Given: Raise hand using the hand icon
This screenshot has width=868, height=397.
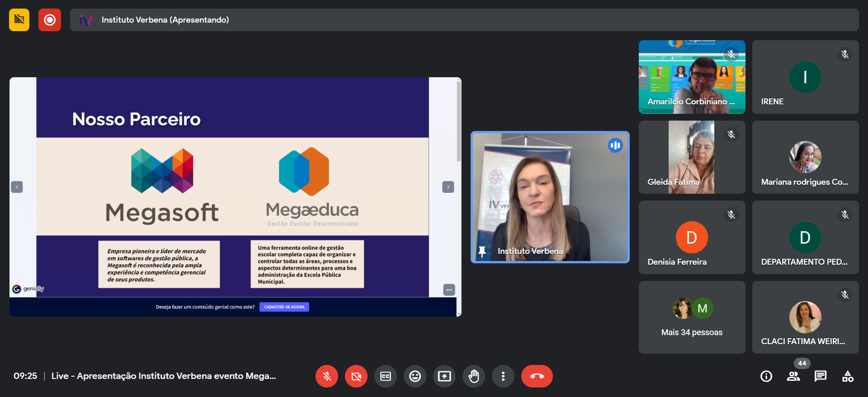Looking at the screenshot, I should coord(474,376).
